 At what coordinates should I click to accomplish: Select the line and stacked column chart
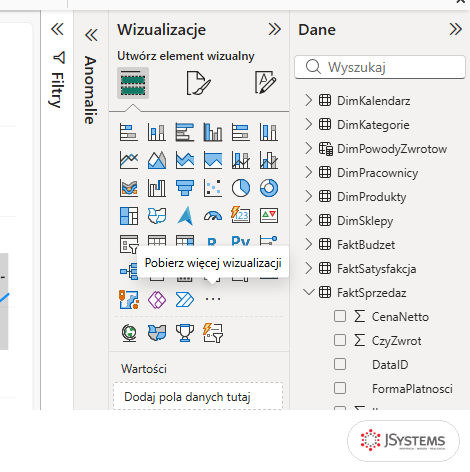pyautogui.click(x=241, y=160)
